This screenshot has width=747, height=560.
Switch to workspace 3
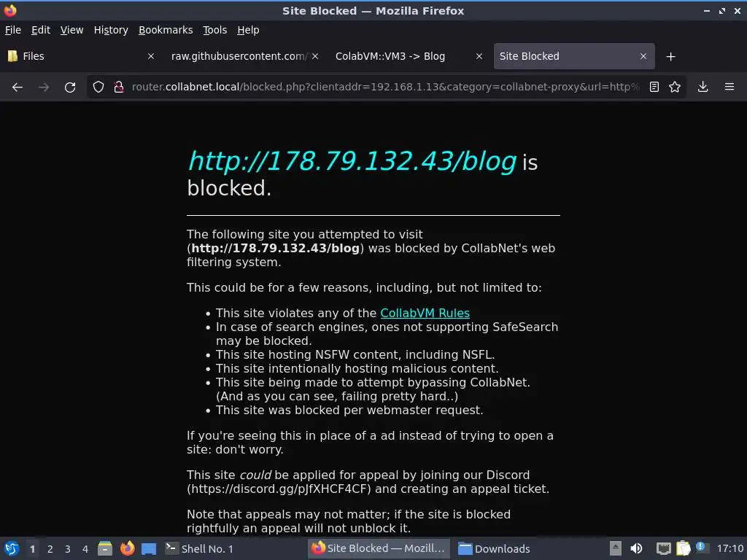coord(68,549)
